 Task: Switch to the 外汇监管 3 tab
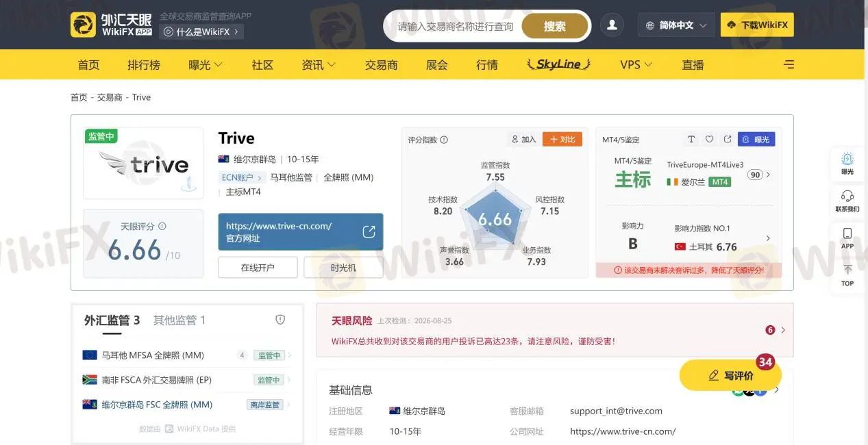pos(112,320)
